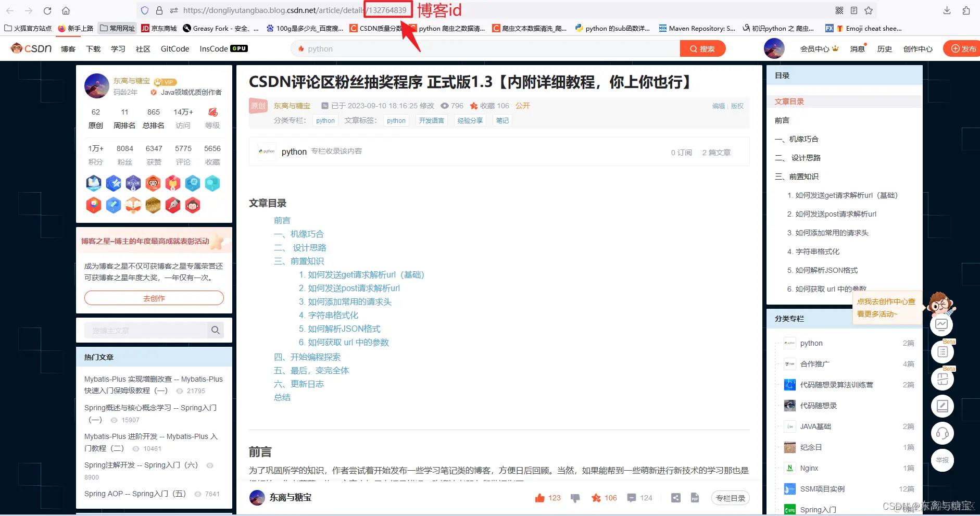Viewport: 980px width, 516px height.
Task: Click the 举报 report floating button
Action: [942, 460]
